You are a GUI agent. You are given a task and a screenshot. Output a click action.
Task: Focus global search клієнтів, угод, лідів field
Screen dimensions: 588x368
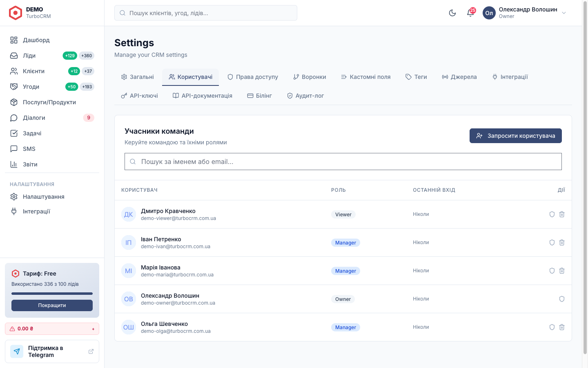click(x=206, y=13)
